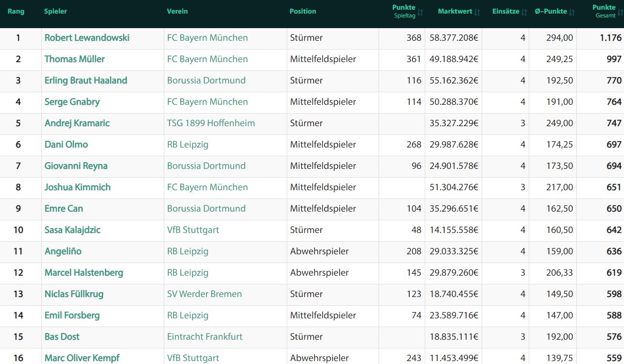
Task: Click the Ø-Punkte column sort arrows
Action: (572, 12)
